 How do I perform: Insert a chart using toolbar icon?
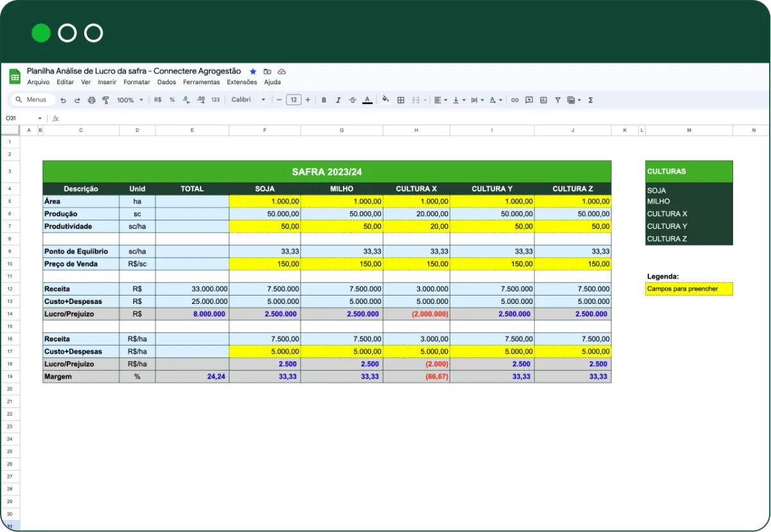543,100
